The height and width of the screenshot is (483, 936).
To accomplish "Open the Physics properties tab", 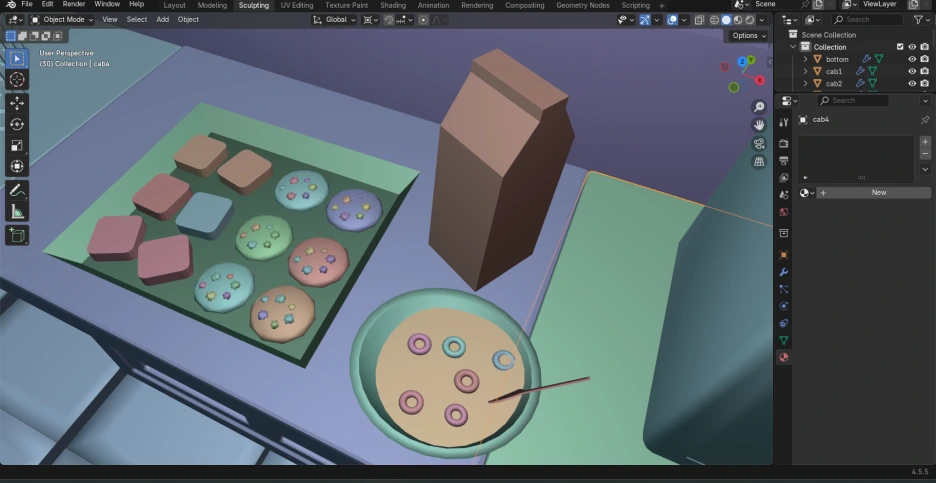I will tap(784, 306).
